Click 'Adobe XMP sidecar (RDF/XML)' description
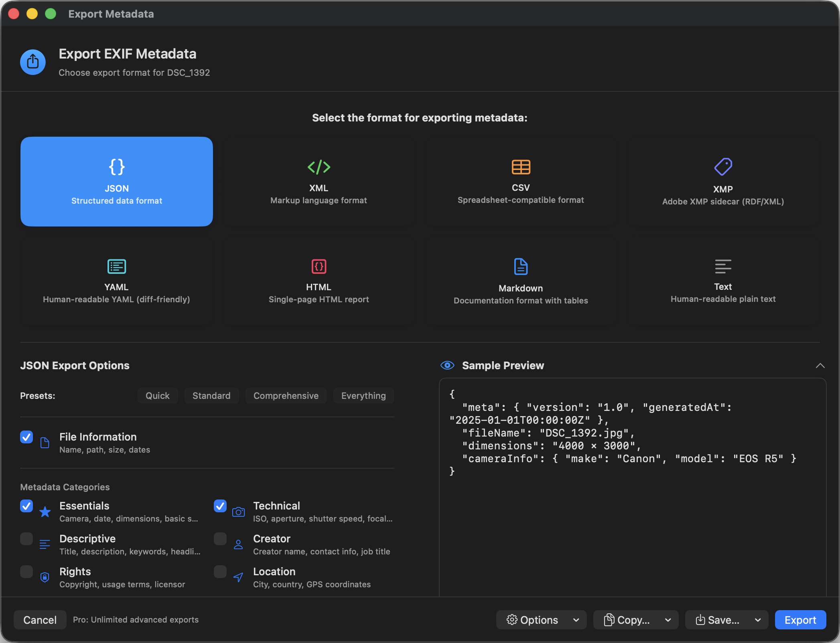The width and height of the screenshot is (840, 643). 723,202
